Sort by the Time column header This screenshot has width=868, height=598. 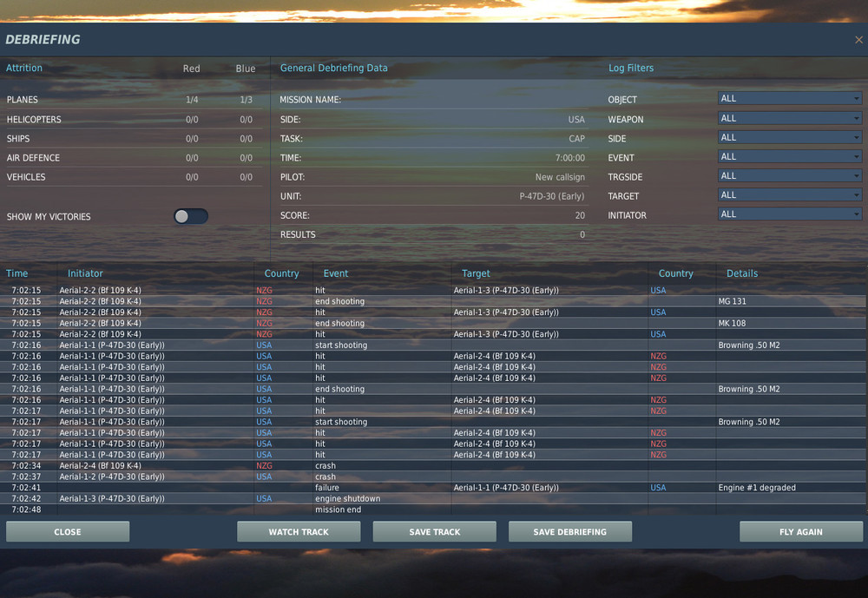tap(16, 273)
